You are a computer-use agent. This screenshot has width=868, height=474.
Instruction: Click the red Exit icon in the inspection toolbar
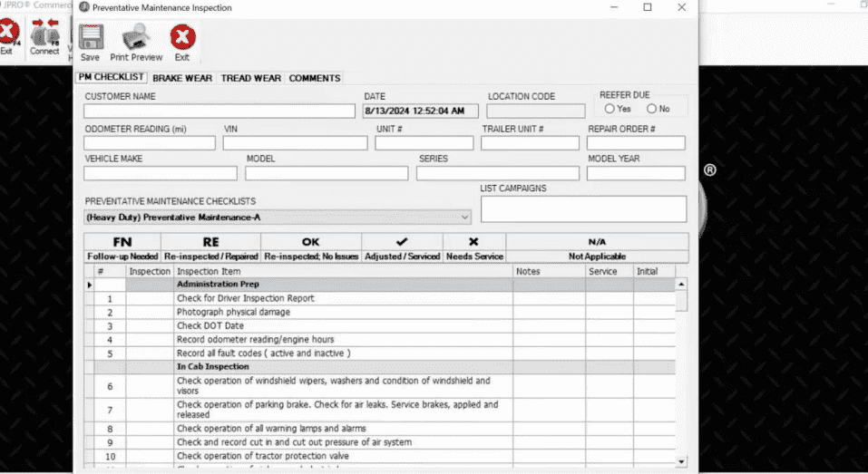pyautogui.click(x=182, y=41)
